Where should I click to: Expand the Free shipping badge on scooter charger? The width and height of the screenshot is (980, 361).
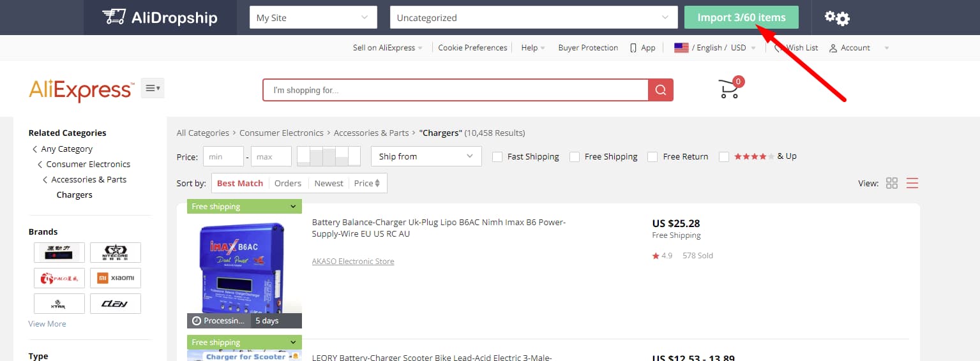point(245,343)
